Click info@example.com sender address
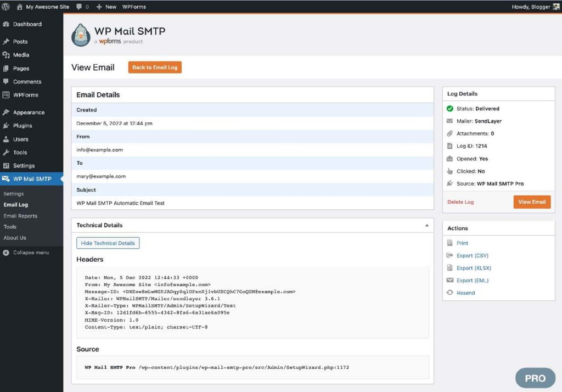 (100, 149)
